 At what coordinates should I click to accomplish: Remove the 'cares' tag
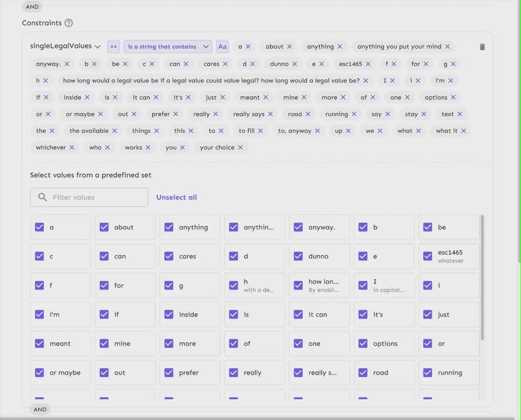tap(225, 64)
